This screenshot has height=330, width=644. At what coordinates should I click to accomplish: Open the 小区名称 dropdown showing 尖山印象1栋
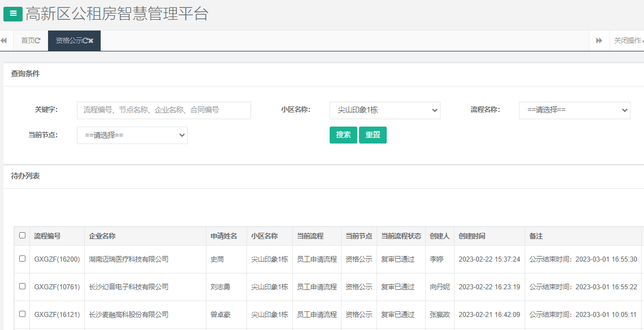click(384, 110)
